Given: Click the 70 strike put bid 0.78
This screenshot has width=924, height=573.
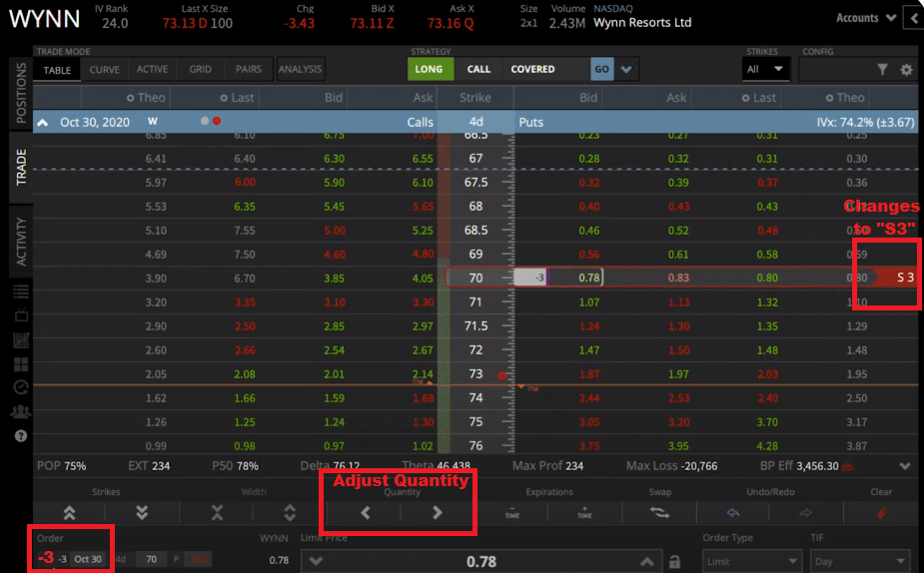Looking at the screenshot, I should tap(574, 278).
